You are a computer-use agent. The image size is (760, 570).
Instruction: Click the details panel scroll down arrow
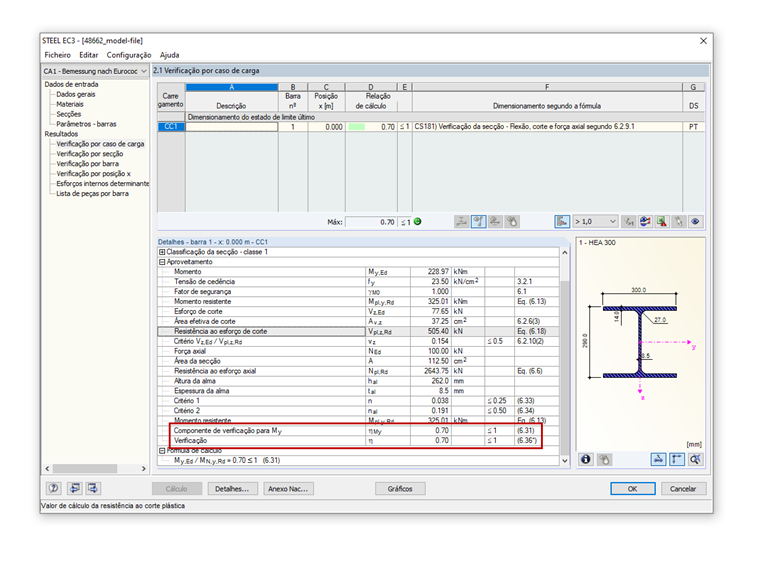(565, 461)
